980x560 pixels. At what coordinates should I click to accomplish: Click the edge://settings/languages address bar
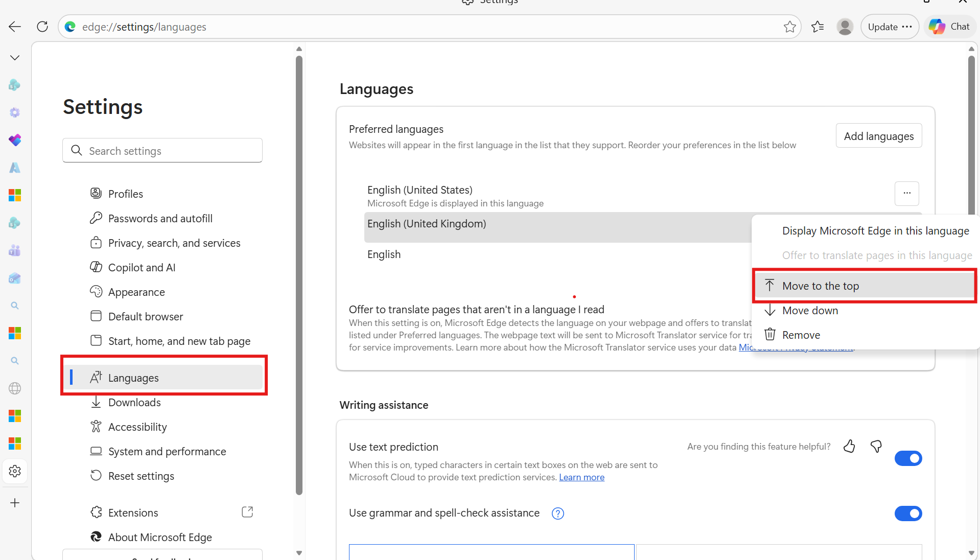click(429, 27)
